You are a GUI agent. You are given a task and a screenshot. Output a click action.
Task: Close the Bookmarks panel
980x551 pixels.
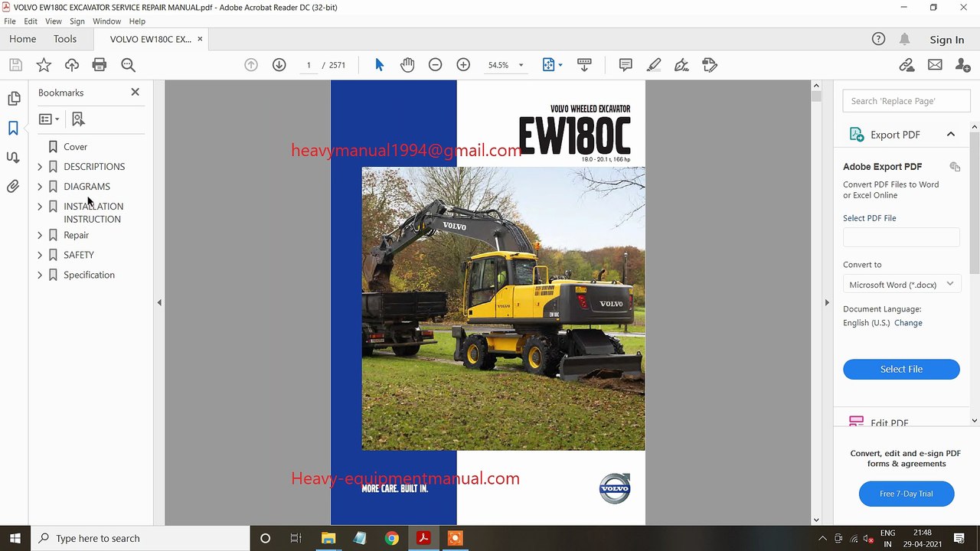click(136, 92)
